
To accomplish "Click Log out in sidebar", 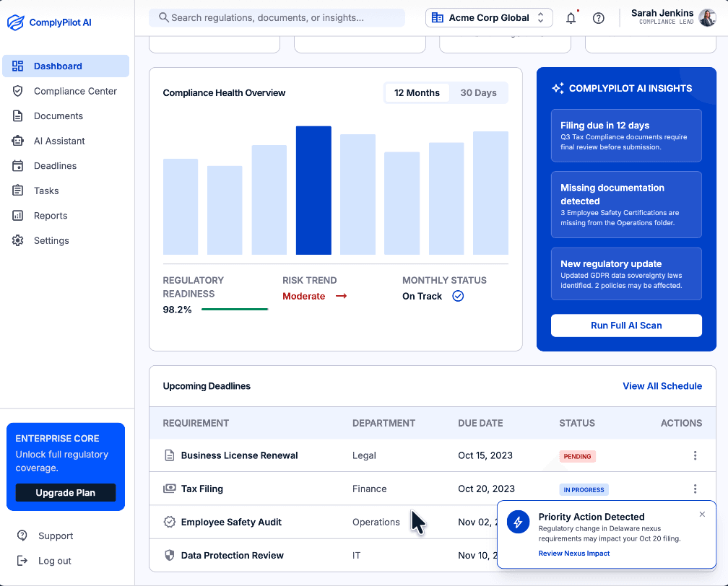I will tap(43, 561).
